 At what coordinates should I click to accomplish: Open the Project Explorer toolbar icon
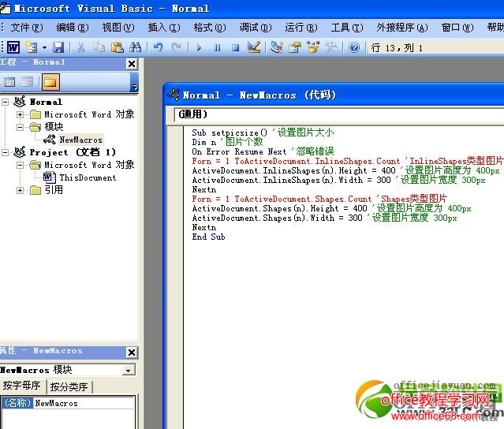click(x=276, y=47)
